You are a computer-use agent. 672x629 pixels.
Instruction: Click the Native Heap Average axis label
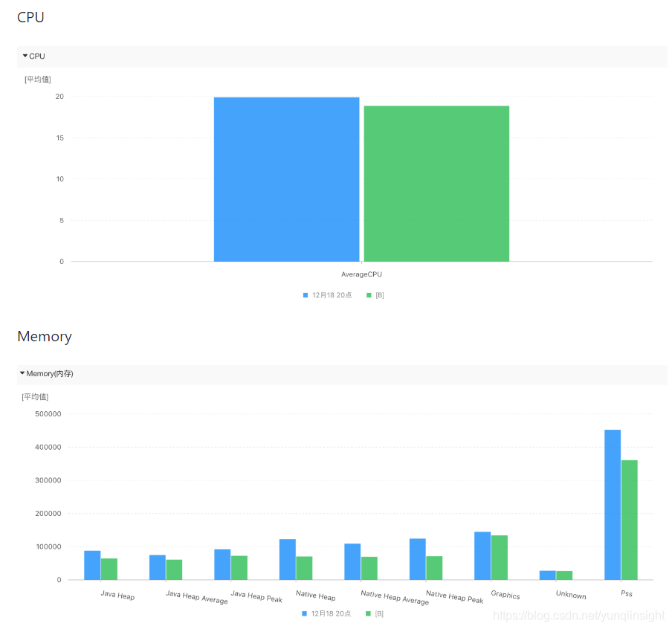coord(394,597)
